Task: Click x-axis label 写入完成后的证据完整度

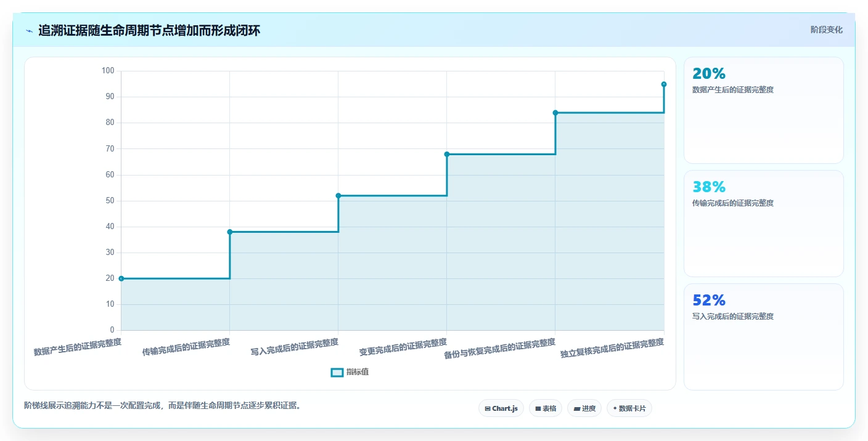Action: pos(295,347)
